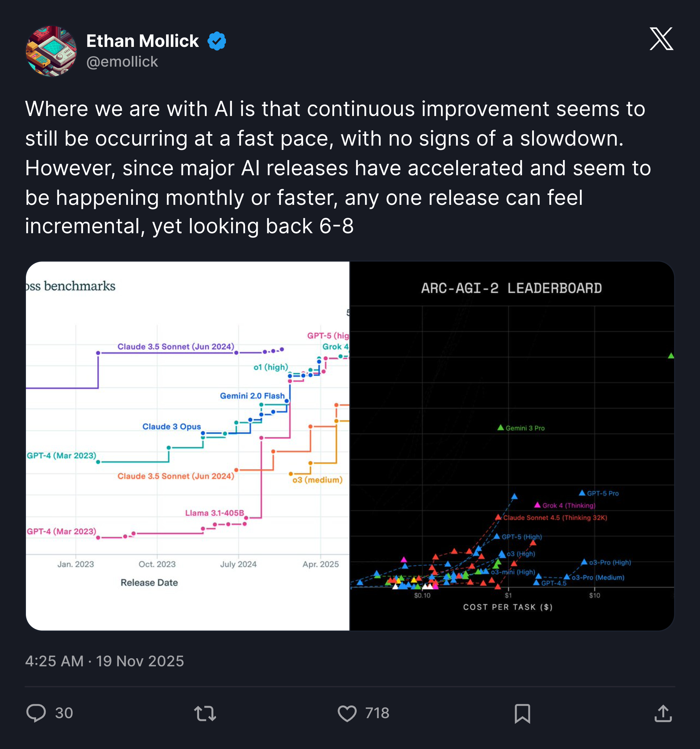Click the repost icon below the tweet
This screenshot has height=749, width=700.
click(205, 713)
